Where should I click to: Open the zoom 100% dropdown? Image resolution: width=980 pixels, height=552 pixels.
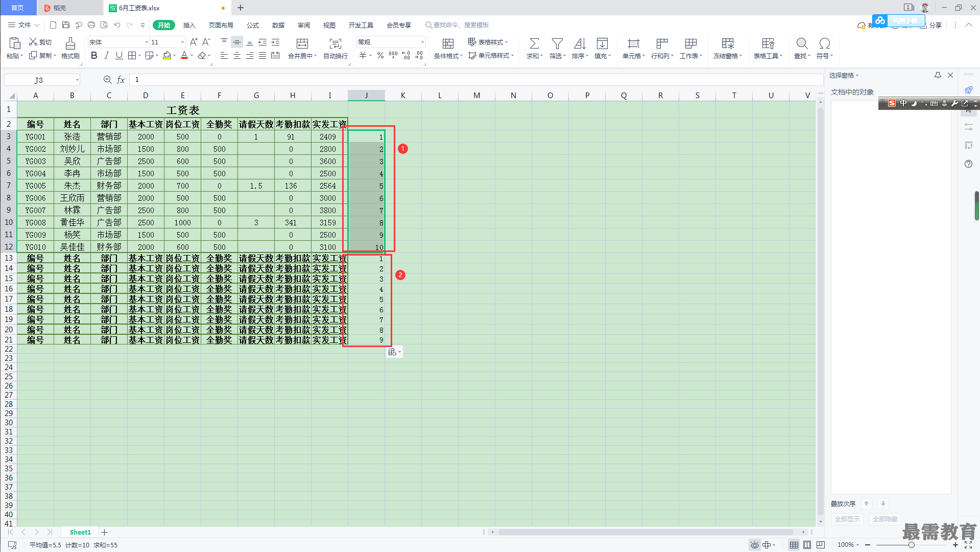848,545
